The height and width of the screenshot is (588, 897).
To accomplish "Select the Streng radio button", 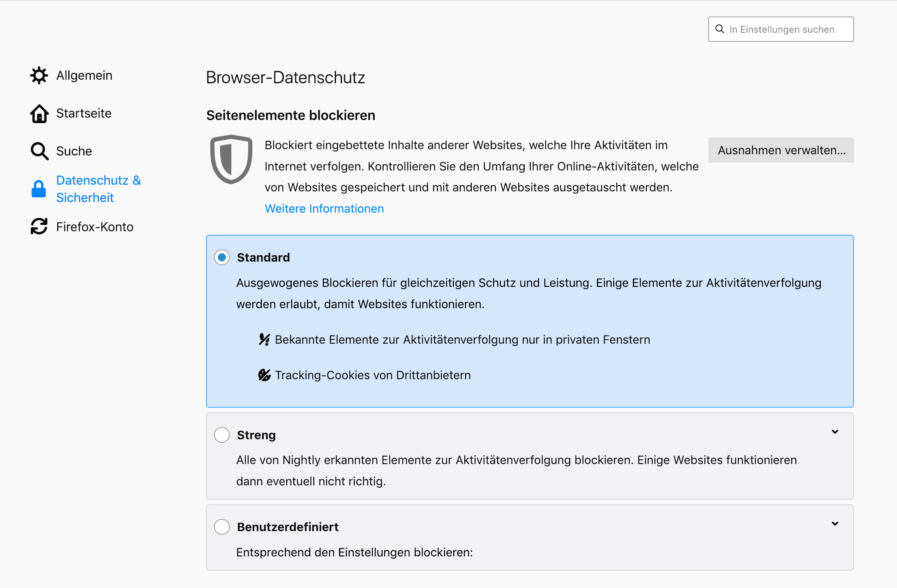I will pyautogui.click(x=222, y=435).
